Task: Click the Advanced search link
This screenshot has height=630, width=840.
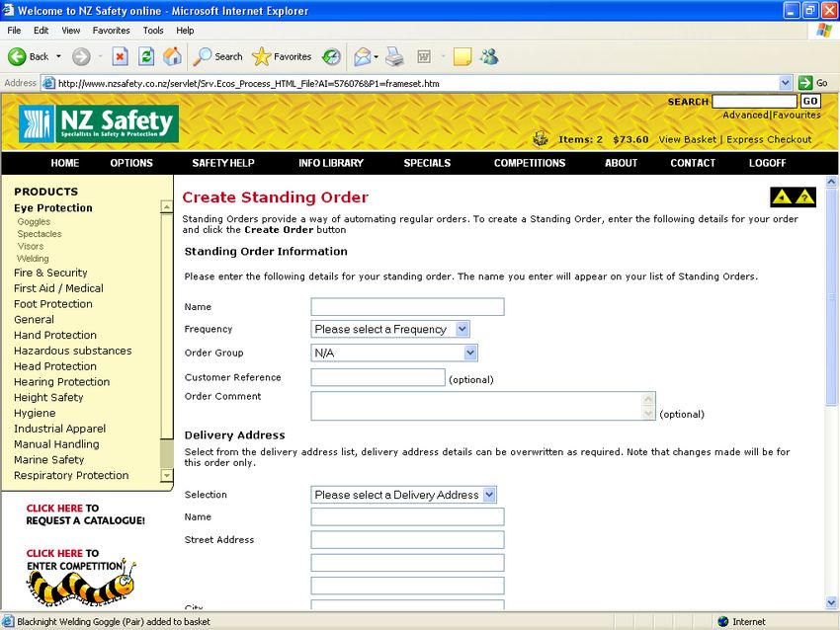Action: (x=745, y=115)
